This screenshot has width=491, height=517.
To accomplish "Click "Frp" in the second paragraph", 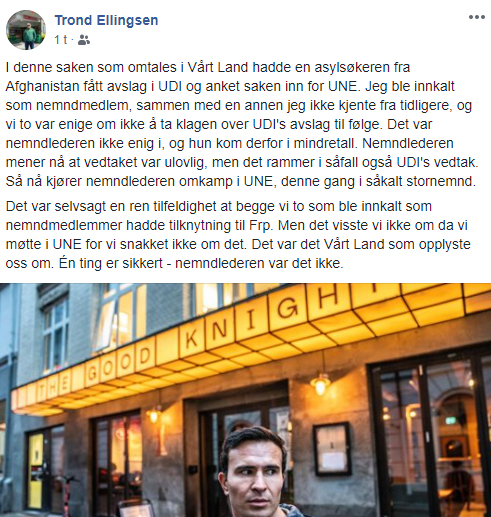I will pos(260,226).
